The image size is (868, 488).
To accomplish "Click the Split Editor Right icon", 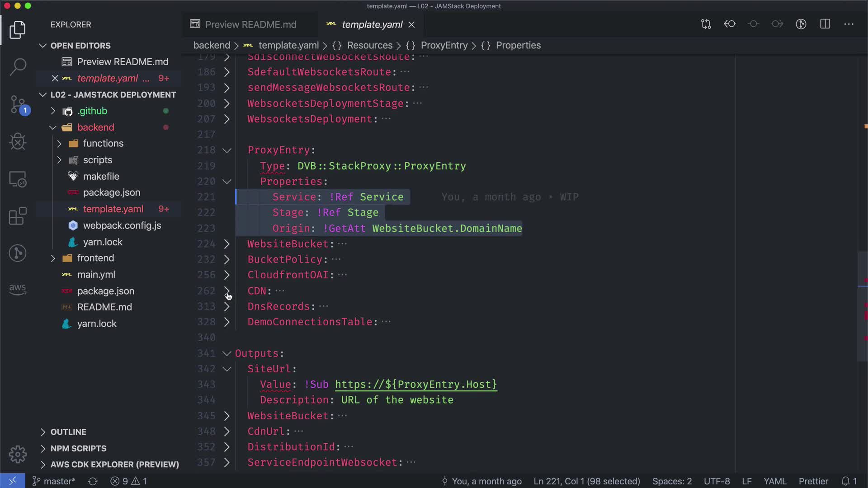I will 825,24.
